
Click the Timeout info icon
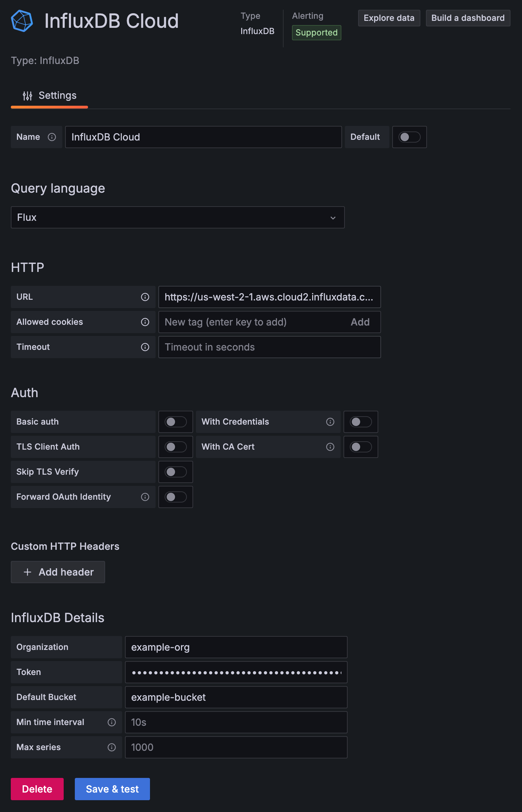pos(145,347)
